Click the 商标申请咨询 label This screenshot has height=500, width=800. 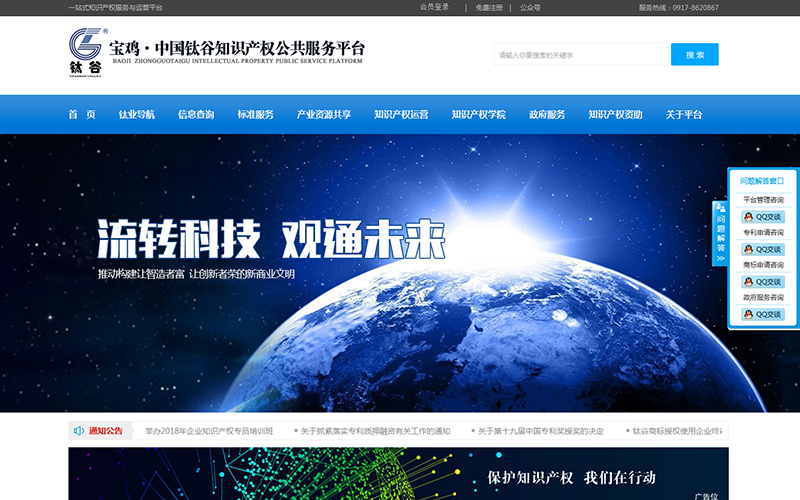click(x=763, y=265)
